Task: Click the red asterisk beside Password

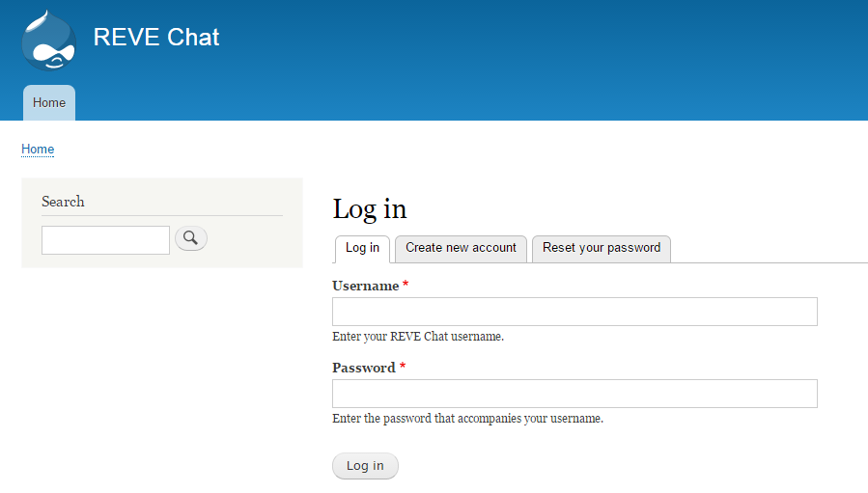Action: tap(402, 368)
